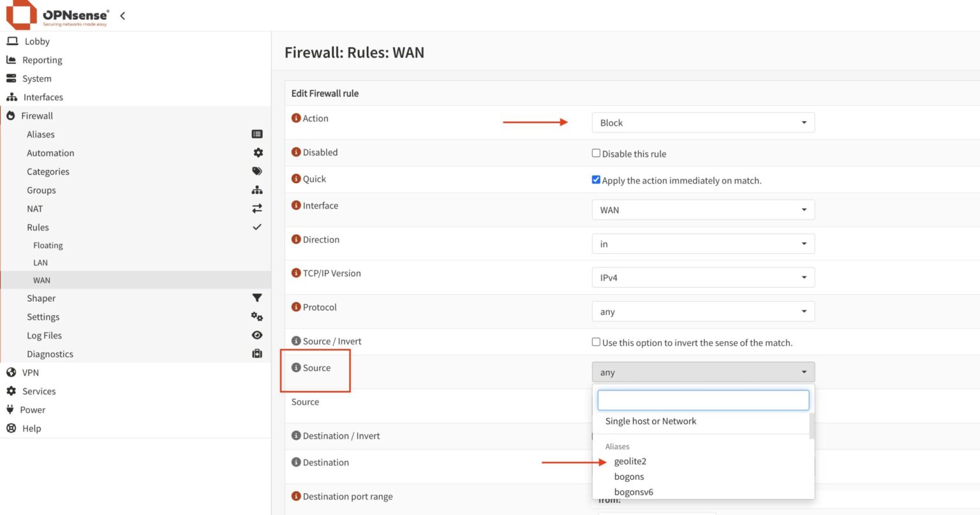Click the search field in Source dropdown
Image resolution: width=980 pixels, height=515 pixels.
click(702, 399)
